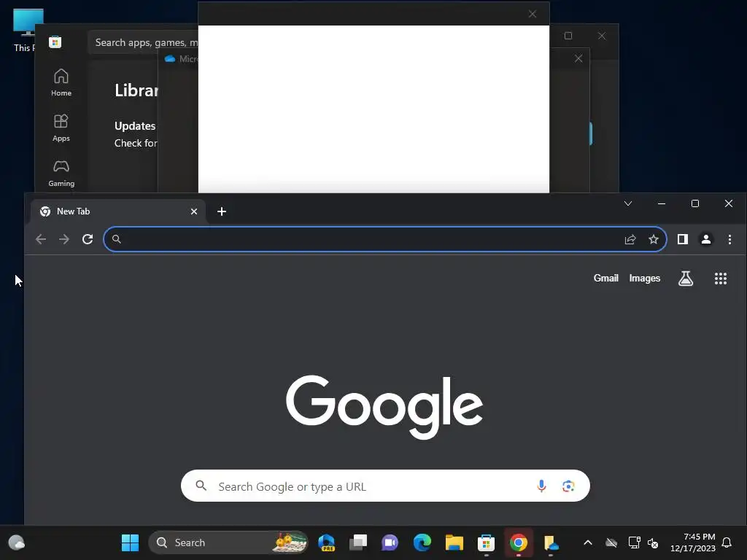
Task: Click the taskbar Search box
Action: 228,542
